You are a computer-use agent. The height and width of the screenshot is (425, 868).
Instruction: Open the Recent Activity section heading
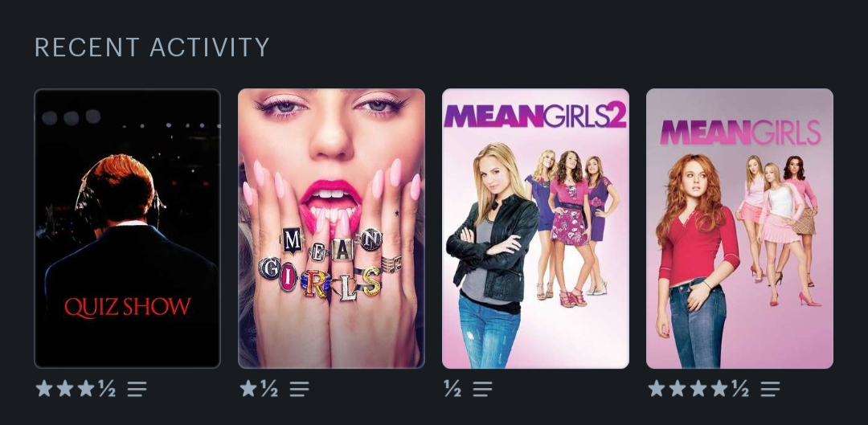pos(152,47)
